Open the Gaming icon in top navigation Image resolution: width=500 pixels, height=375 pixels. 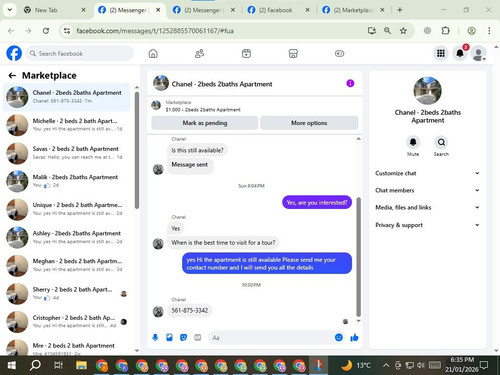click(339, 53)
